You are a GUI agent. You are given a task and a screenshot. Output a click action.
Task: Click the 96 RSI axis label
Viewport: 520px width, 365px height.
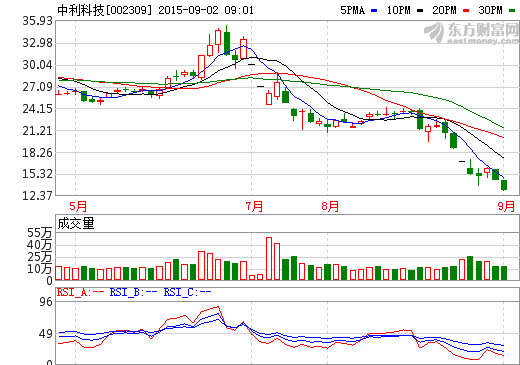46,302
